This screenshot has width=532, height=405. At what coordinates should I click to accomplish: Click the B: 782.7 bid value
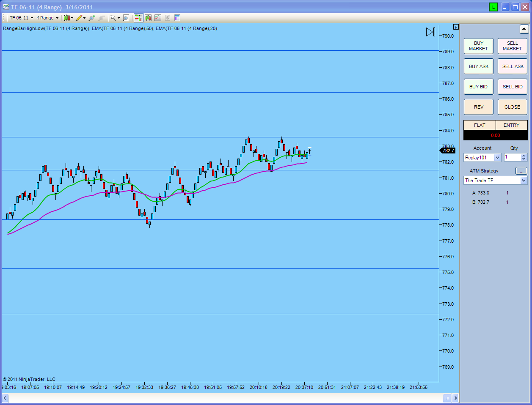click(x=481, y=202)
